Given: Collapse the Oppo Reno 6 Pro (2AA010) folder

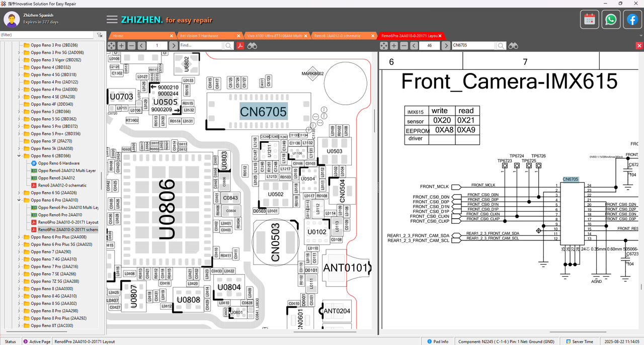Looking at the screenshot, I should pyautogui.click(x=20, y=200).
